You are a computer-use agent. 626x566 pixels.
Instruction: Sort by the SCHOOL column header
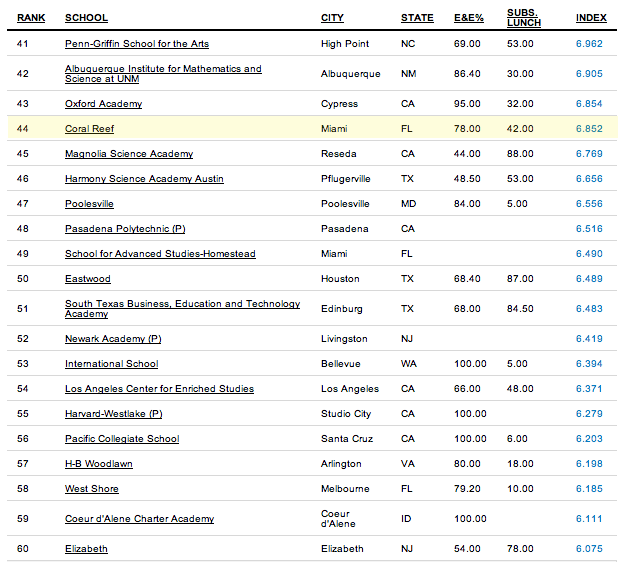tap(86, 18)
